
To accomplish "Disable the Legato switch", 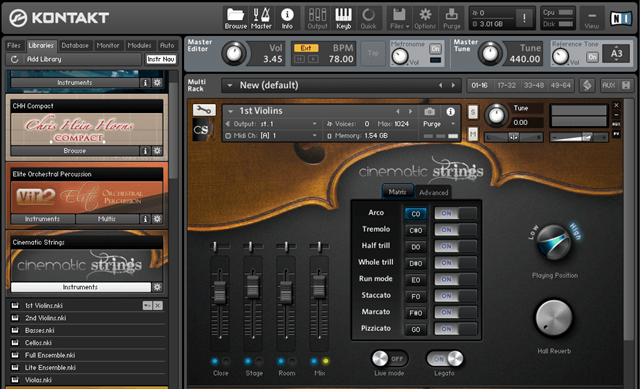I will (x=444, y=359).
